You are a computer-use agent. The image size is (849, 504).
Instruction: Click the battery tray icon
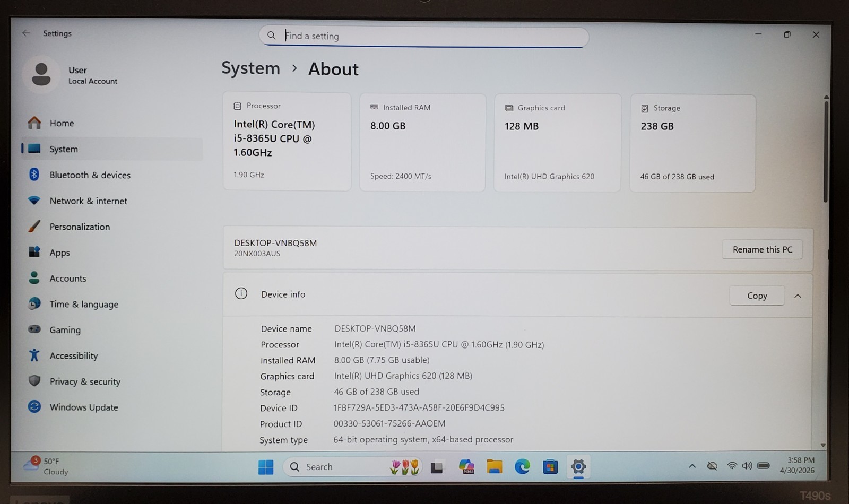(x=764, y=466)
